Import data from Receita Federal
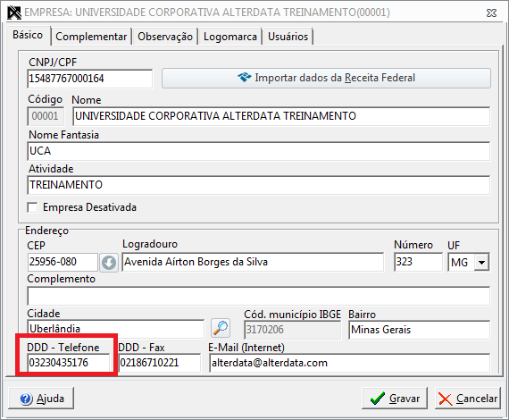Screen dimensions: 509x420 pyautogui.click(x=326, y=78)
